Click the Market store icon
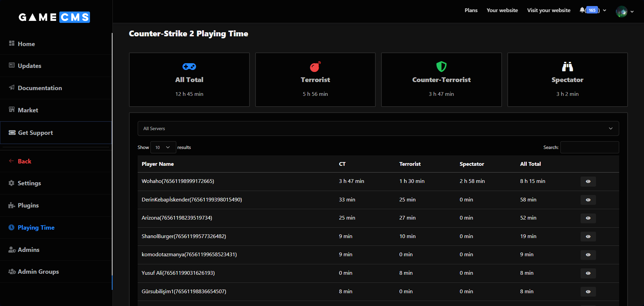The height and width of the screenshot is (306, 644). pos(12,110)
